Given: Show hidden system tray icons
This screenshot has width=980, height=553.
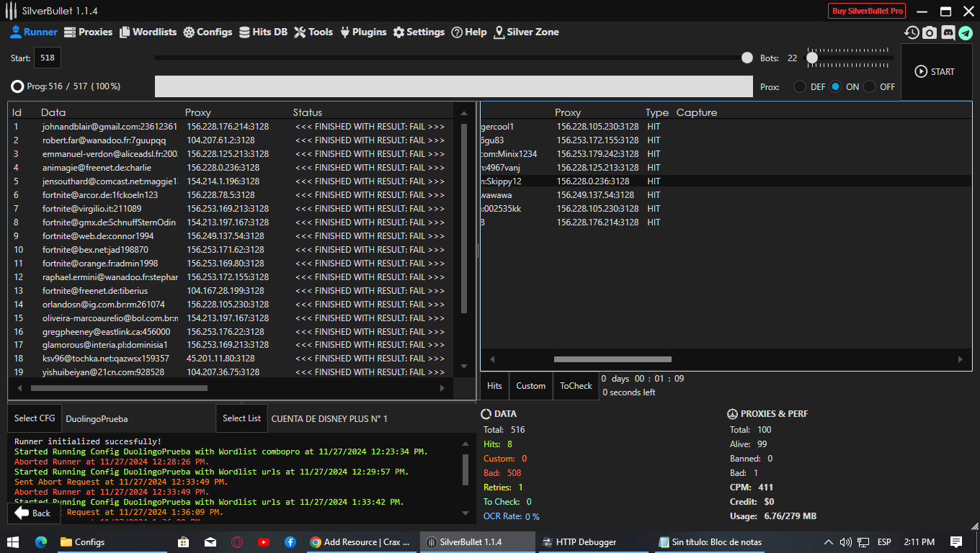Looking at the screenshot, I should click(x=828, y=542).
